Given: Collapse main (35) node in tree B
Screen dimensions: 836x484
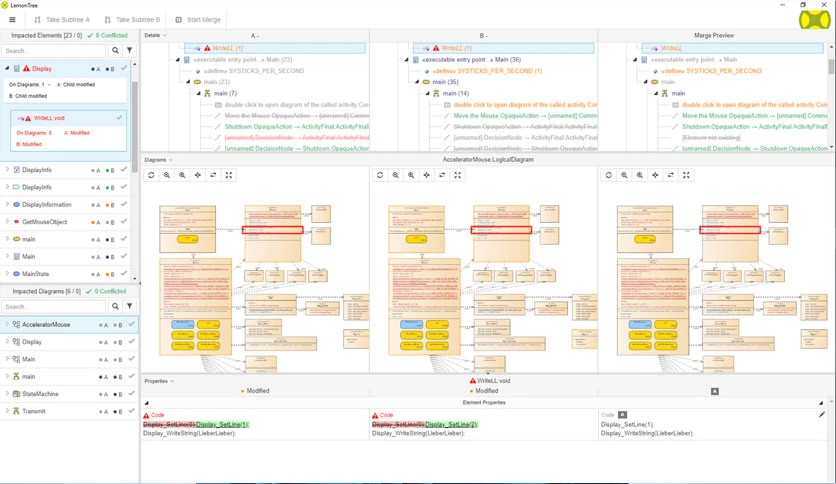Looking at the screenshot, I should [417, 82].
